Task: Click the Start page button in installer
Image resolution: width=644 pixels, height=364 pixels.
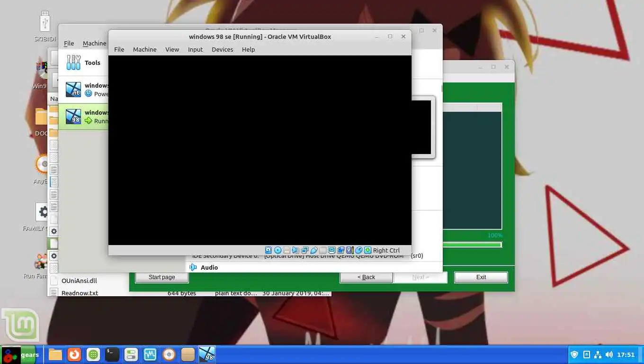Action: point(161,277)
